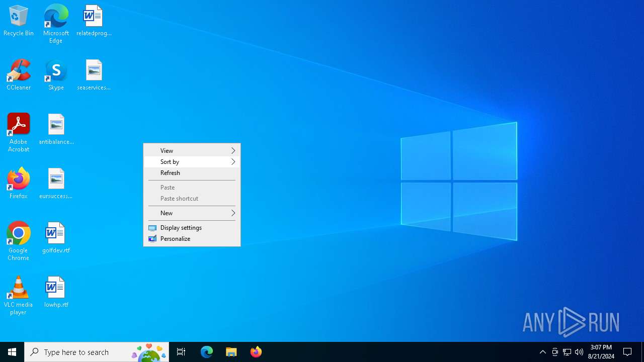Click in the taskbar search box
This screenshot has width=644, height=362.
(97, 352)
